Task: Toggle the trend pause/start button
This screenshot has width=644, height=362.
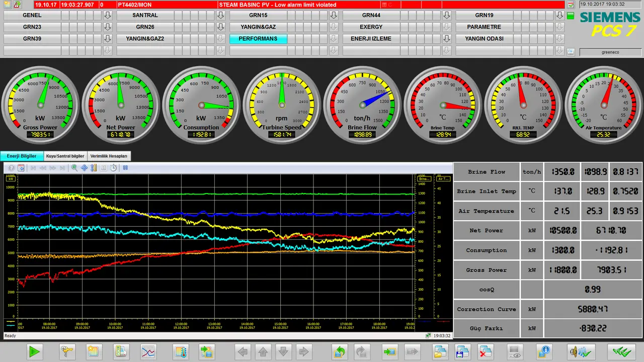Action: tap(125, 168)
